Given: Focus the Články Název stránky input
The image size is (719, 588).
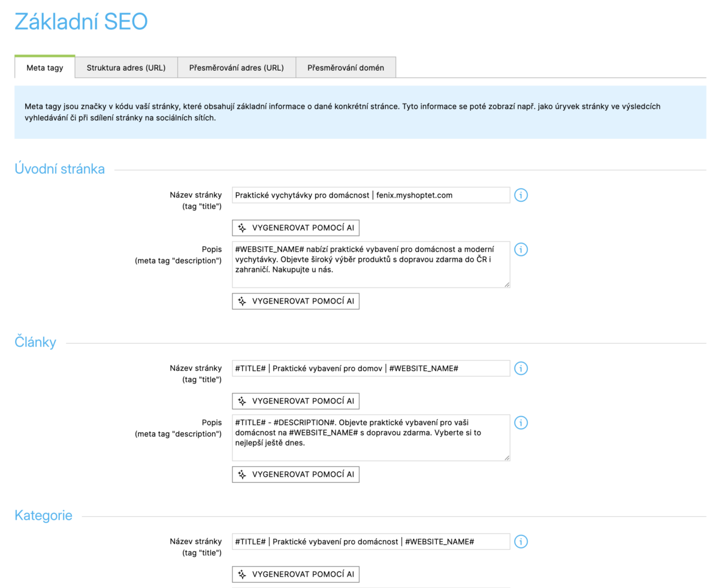Looking at the screenshot, I should pos(371,368).
